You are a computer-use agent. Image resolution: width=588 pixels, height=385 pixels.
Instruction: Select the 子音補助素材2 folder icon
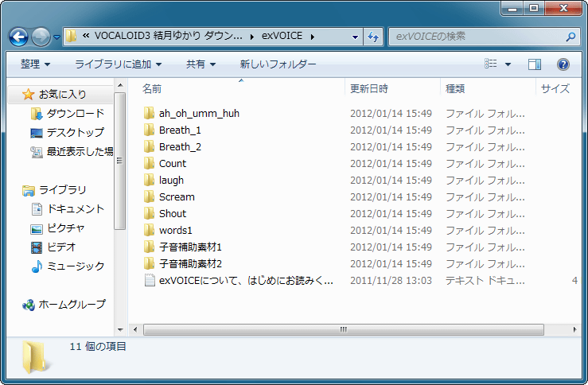pos(150,263)
